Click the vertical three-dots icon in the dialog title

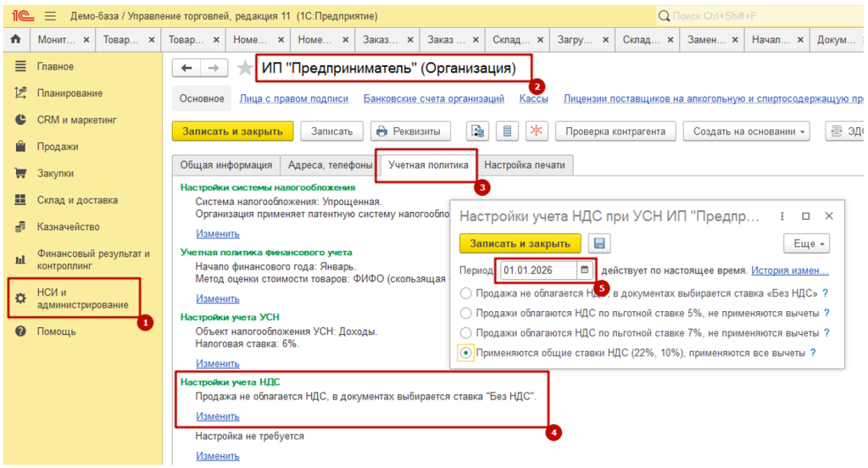click(x=781, y=216)
